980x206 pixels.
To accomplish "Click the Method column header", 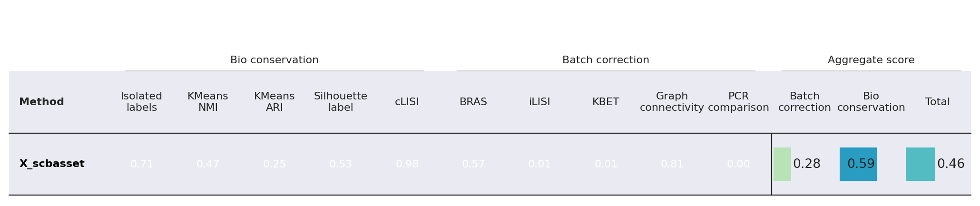I will pos(41,102).
